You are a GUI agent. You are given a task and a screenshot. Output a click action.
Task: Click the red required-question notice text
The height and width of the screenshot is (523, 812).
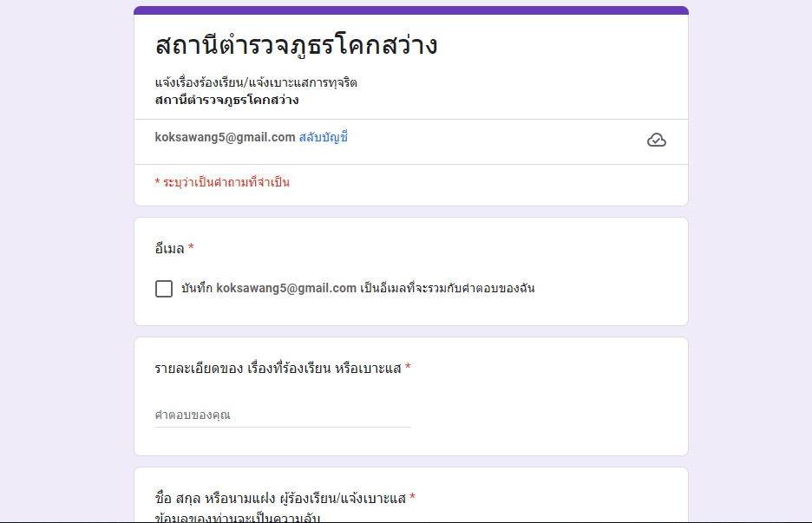(222, 183)
